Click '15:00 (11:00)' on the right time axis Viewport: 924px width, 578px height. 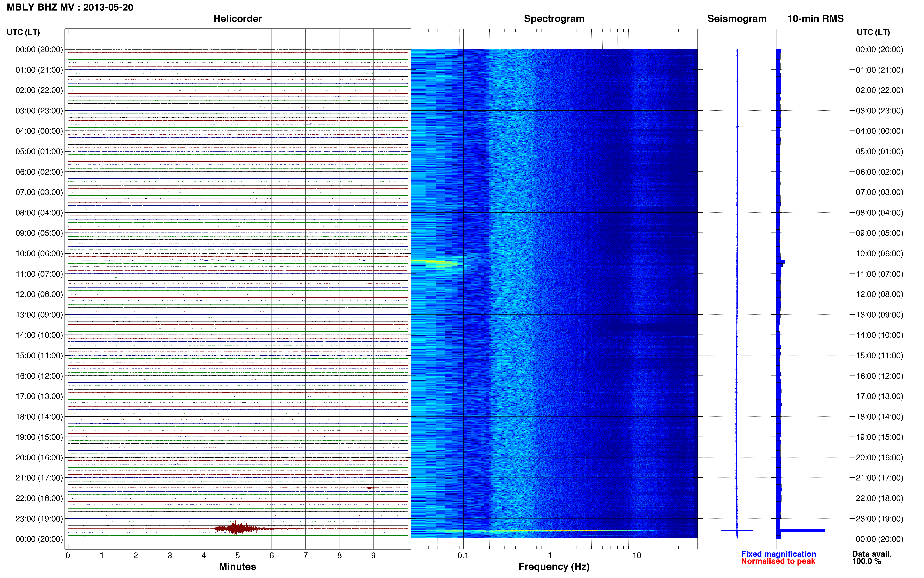(x=879, y=355)
